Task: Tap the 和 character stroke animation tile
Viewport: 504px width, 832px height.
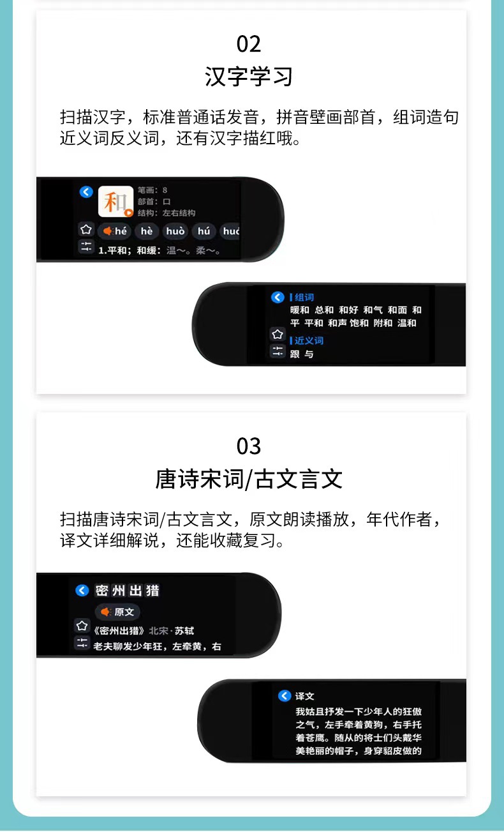Action: [115, 202]
